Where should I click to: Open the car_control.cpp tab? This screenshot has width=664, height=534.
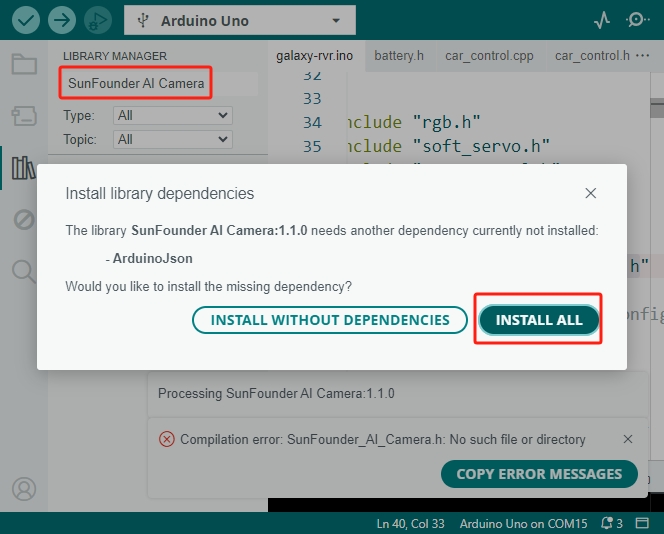click(489, 56)
